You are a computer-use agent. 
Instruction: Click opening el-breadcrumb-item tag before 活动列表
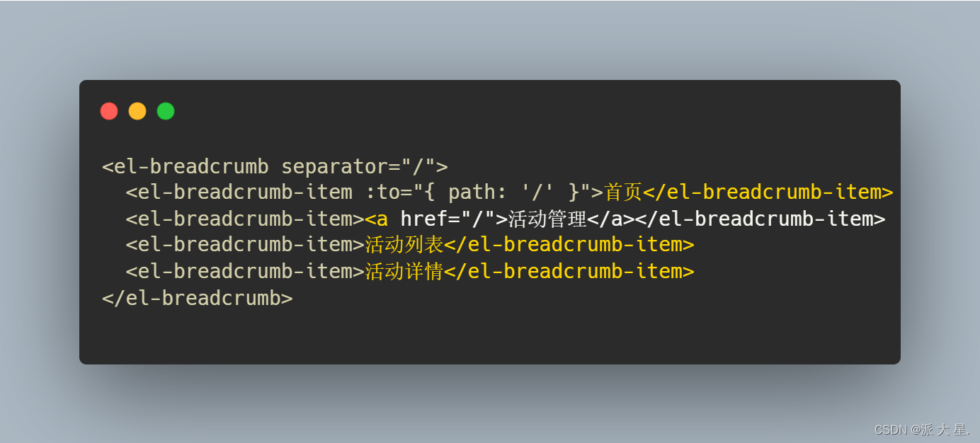point(245,245)
